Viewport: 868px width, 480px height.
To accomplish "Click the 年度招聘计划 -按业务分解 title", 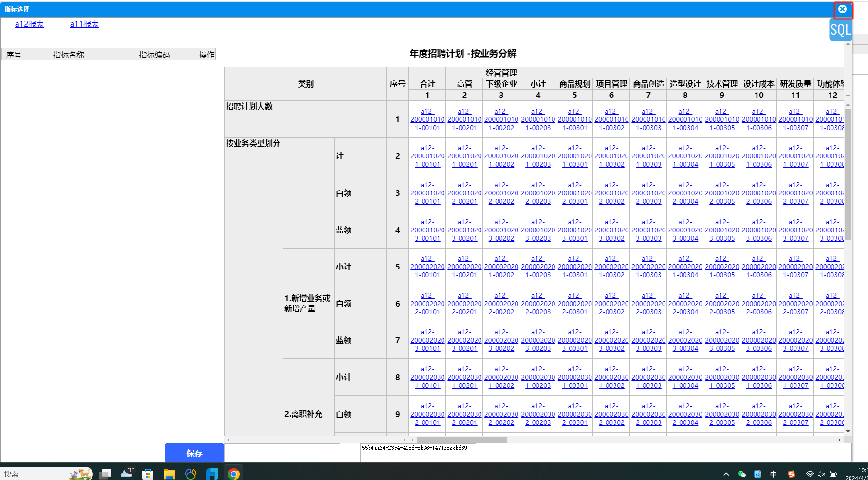I will pyautogui.click(x=463, y=53).
